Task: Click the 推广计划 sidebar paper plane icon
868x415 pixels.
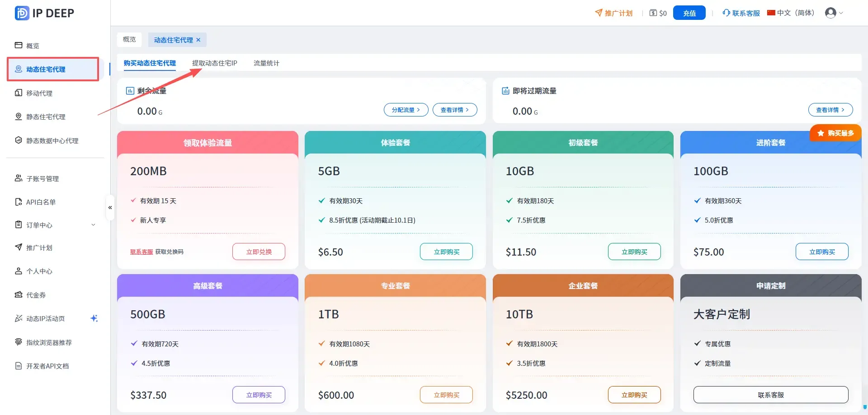Action: point(19,247)
